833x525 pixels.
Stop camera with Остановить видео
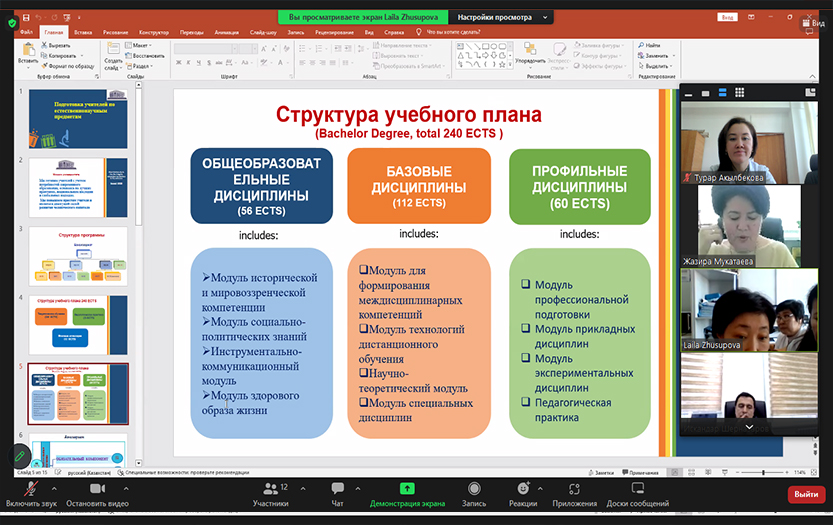(x=98, y=489)
